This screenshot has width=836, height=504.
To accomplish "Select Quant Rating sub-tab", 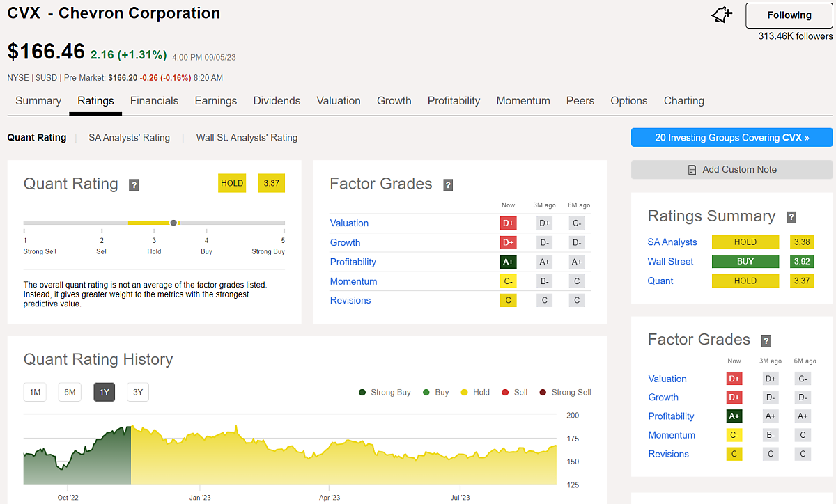I will point(37,138).
